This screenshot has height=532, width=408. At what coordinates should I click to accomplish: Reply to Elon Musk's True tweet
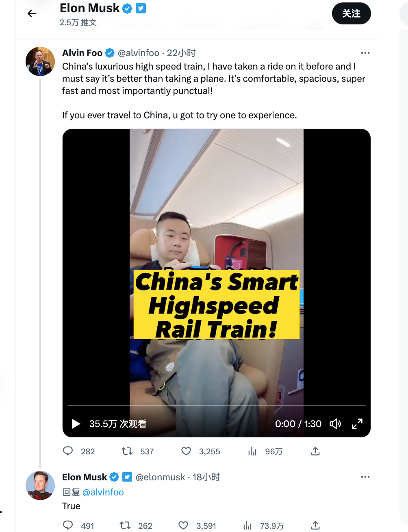pos(68,525)
